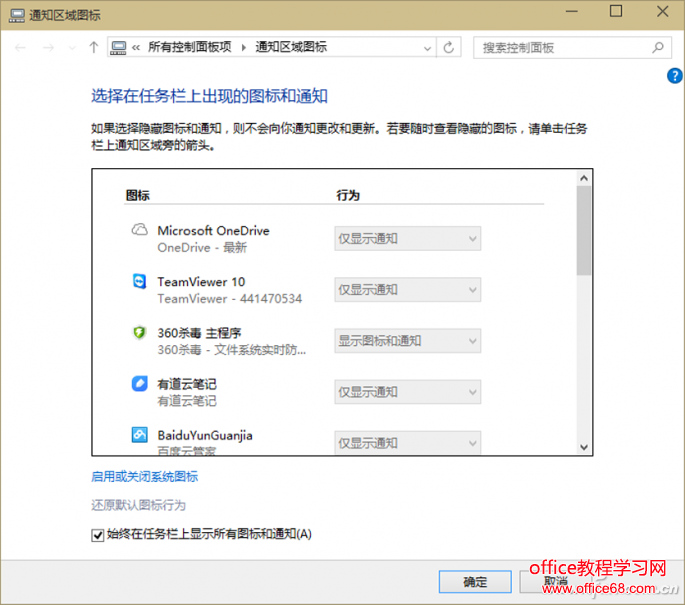Open 有道云笔记 behavior dropdown

point(408,392)
